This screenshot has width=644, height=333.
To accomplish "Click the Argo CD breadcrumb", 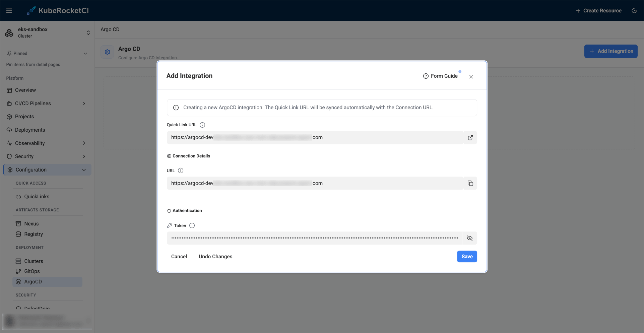I will pos(110,29).
